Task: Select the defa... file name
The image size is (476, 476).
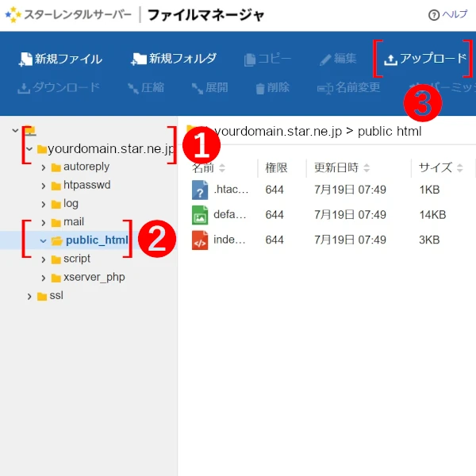Action: coord(230,215)
